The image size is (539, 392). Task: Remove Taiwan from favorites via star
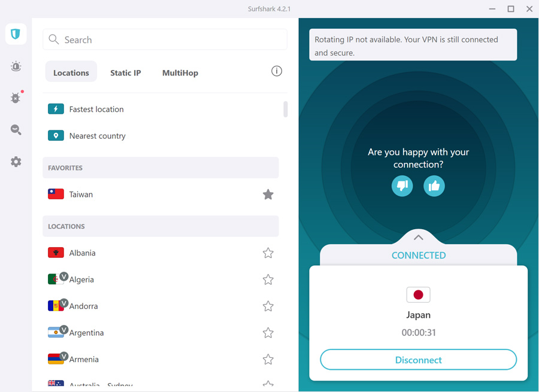pos(268,195)
